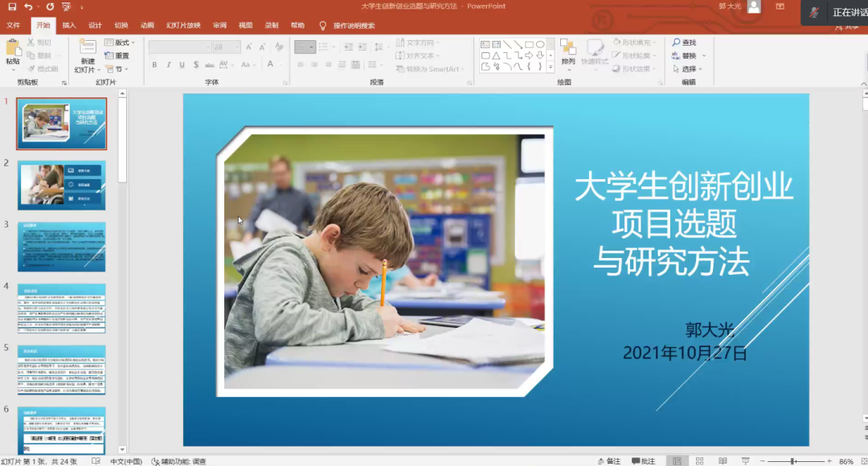Open the Select (选择) dropdown
The width and height of the screenshot is (868, 466).
coord(687,69)
